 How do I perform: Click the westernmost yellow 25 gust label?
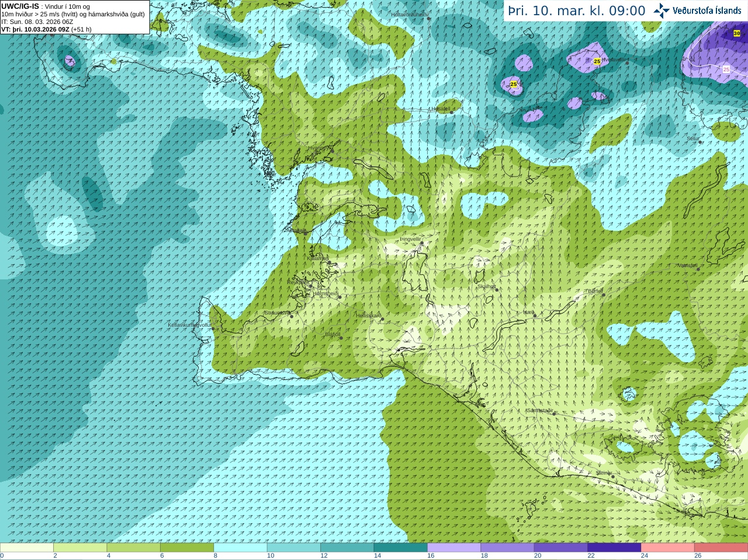pos(514,84)
